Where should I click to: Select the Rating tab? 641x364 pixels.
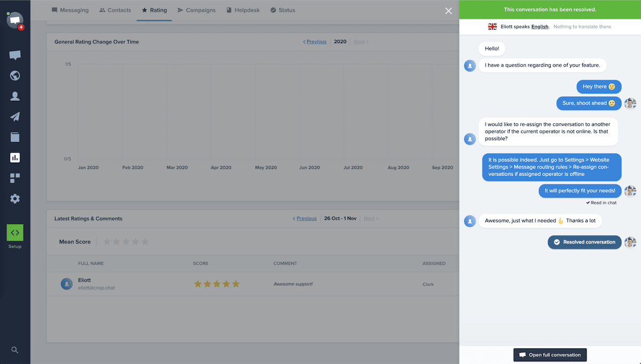(x=154, y=10)
